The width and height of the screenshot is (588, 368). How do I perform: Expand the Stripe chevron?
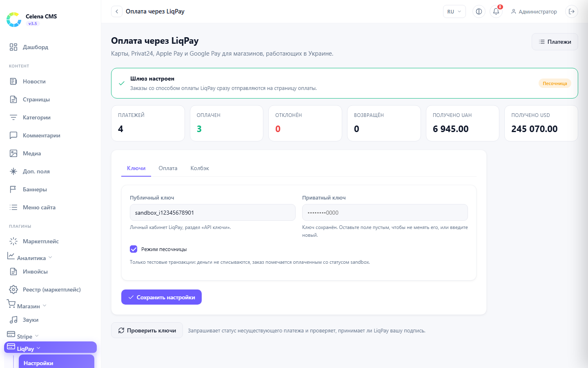click(x=37, y=336)
